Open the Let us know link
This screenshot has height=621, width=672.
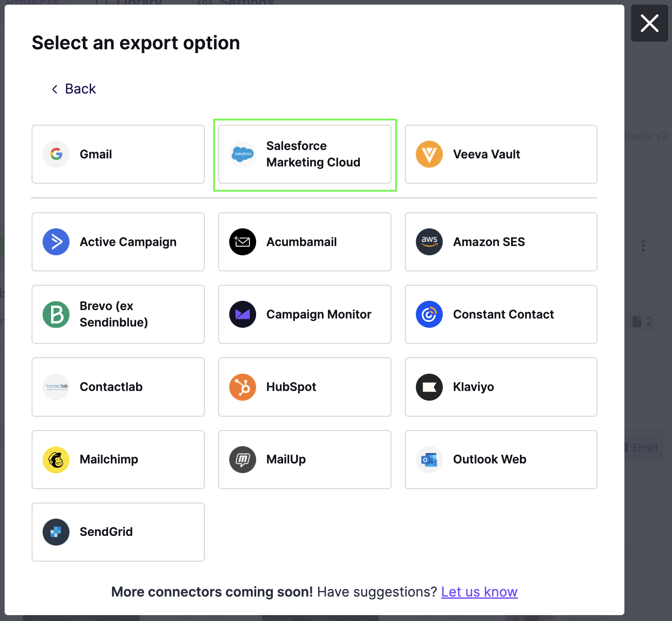pyautogui.click(x=479, y=592)
